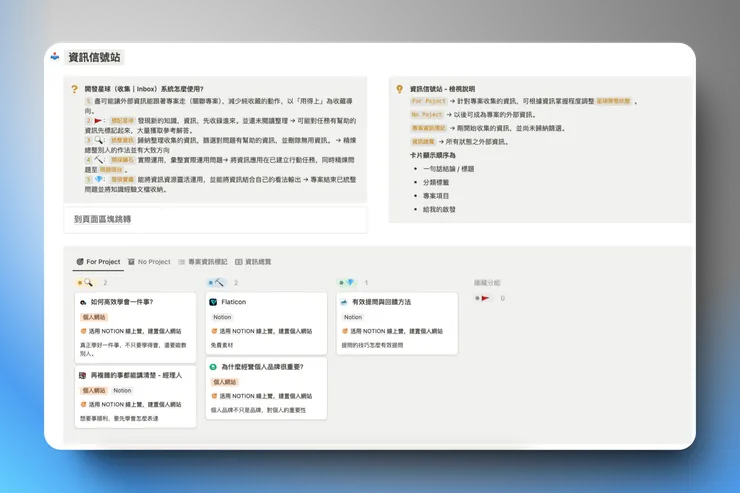Click the hammer group header

(x=216, y=283)
